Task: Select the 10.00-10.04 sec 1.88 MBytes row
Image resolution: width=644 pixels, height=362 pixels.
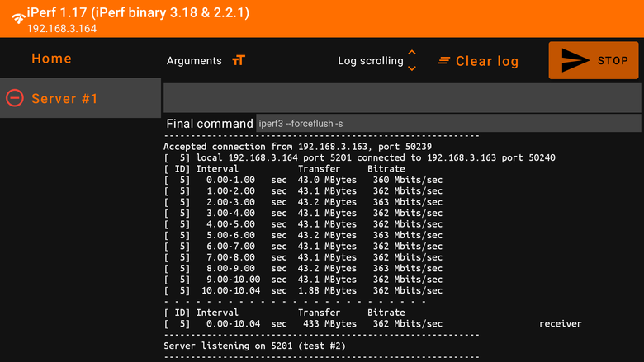Action: click(303, 290)
